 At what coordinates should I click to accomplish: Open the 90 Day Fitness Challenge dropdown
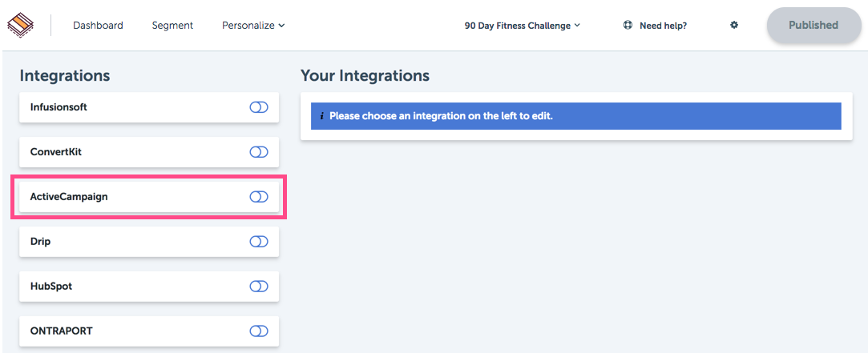(522, 26)
